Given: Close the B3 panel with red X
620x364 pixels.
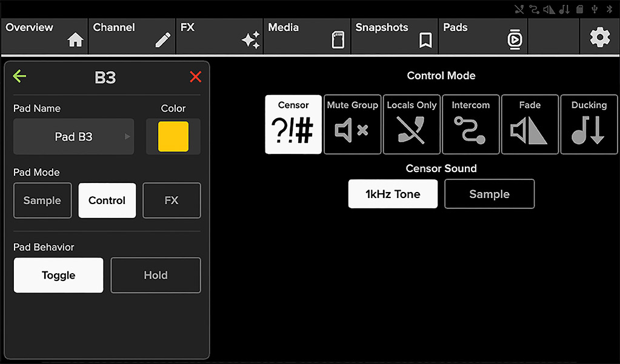Looking at the screenshot, I should pyautogui.click(x=195, y=77).
